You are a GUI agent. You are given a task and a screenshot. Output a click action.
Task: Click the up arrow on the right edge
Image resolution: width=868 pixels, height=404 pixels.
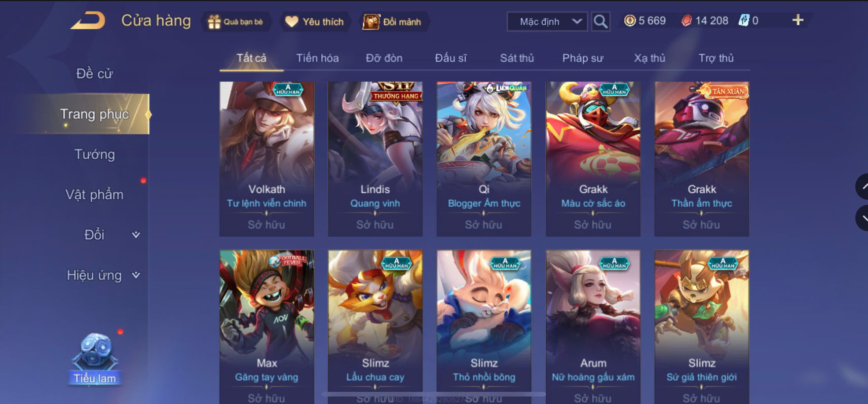click(x=862, y=187)
